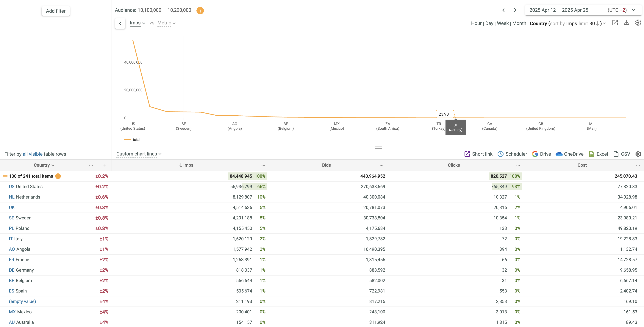
Task: Switch grouping to Month
Action: pyautogui.click(x=519, y=23)
